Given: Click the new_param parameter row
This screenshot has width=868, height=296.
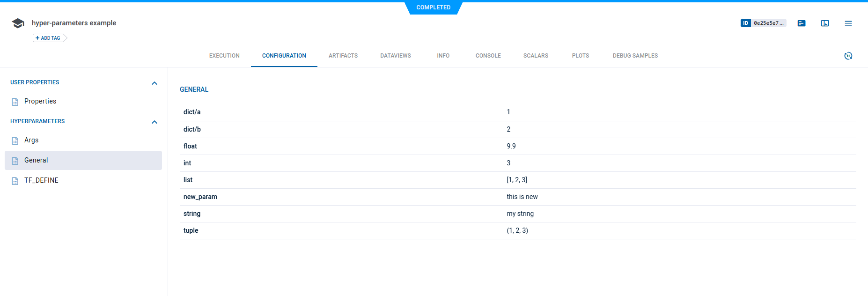Looking at the screenshot, I should (200, 197).
